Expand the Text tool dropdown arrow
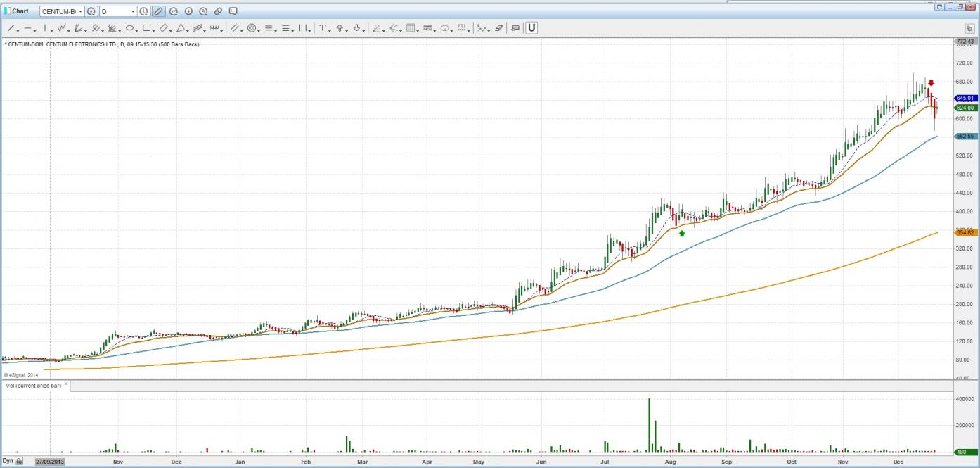 (x=330, y=30)
